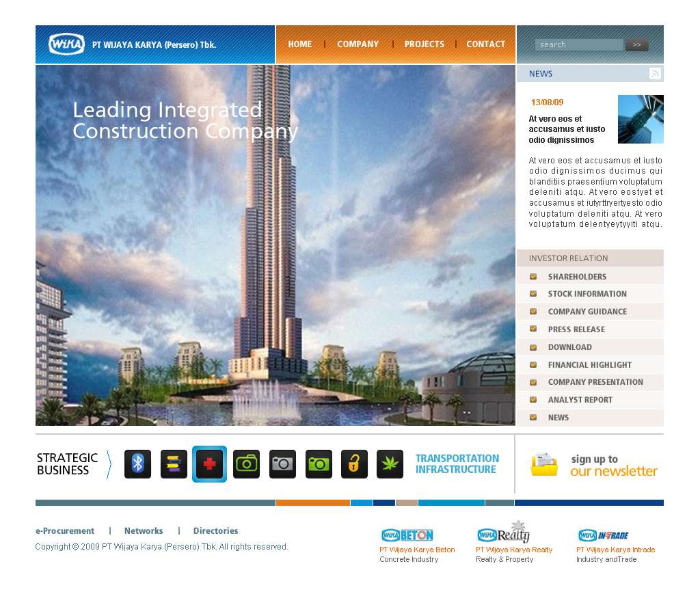Open the RSS feed icon beside News
Viewport: 700px width, 594px height.
point(655,74)
